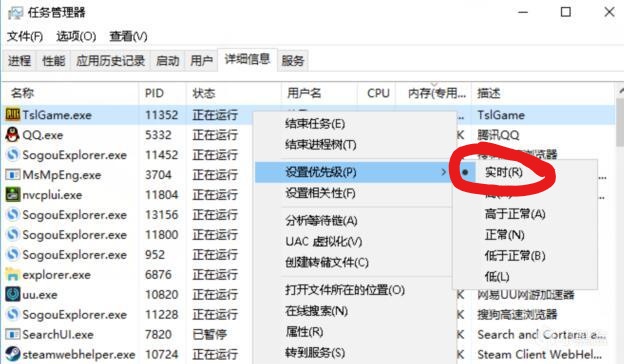Image resolution: width=624 pixels, height=364 pixels.
Task: Switch to the 进程 tab
Action: [x=20, y=61]
